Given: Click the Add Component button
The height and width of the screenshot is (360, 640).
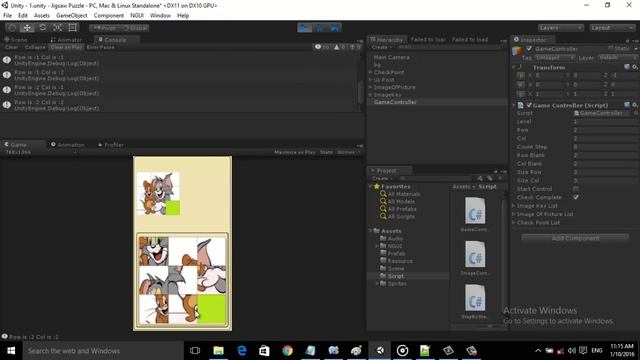Looking at the screenshot, I should (576, 238).
